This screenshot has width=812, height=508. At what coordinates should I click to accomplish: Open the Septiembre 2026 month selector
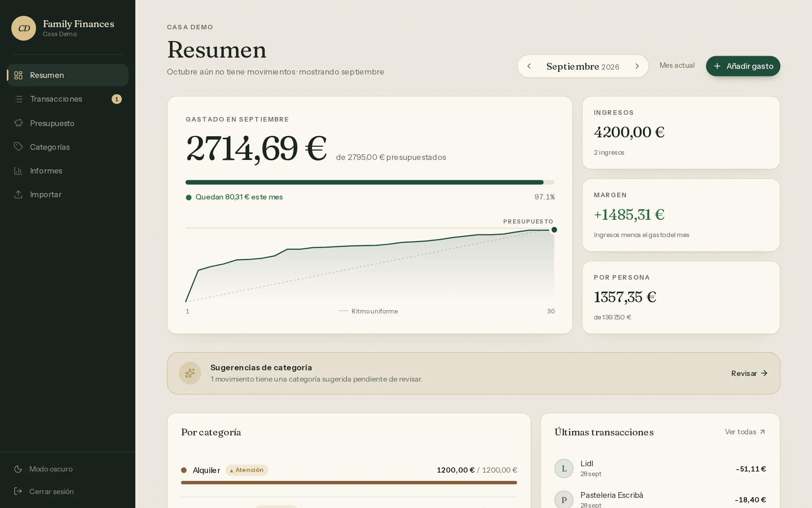pos(583,67)
